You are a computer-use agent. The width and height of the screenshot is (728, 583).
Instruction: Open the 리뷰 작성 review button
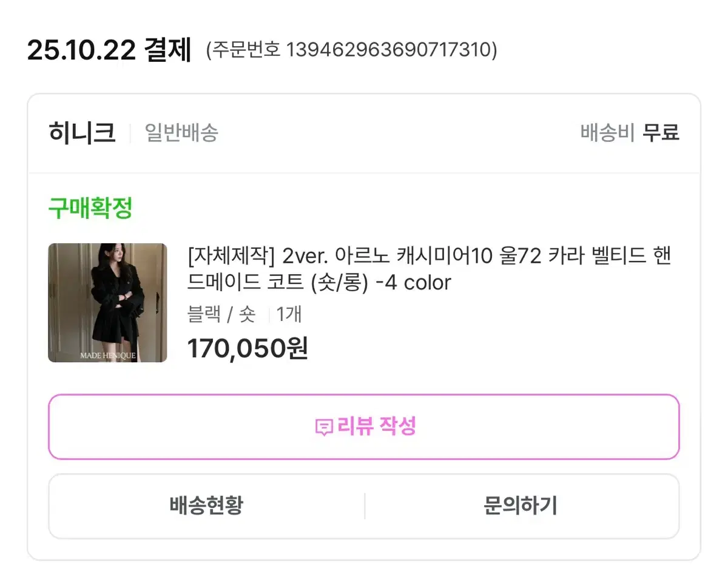pyautogui.click(x=364, y=426)
